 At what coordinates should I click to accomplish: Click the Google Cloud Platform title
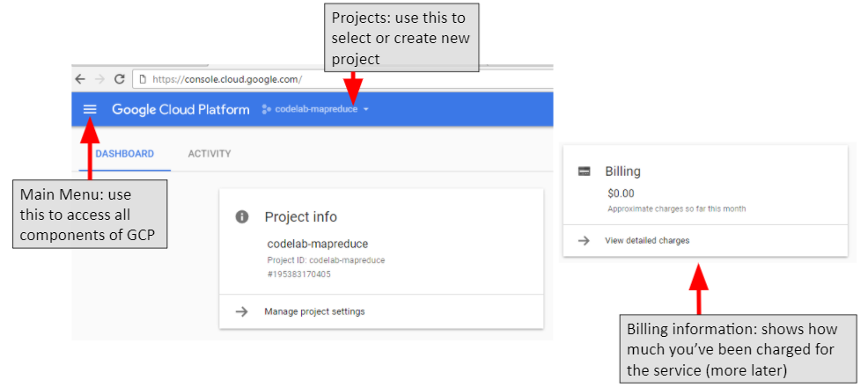tap(180, 109)
